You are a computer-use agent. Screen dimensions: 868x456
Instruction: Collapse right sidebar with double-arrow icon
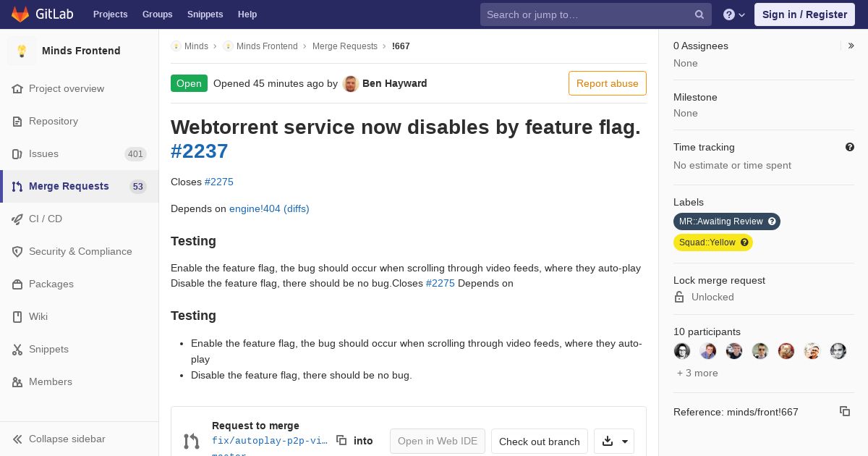[x=851, y=46]
